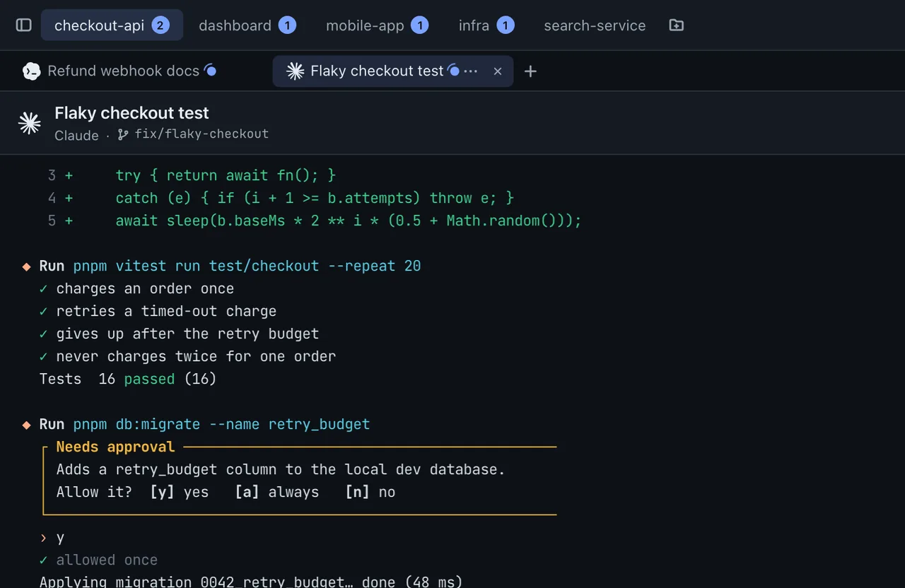Open the Refund webhook docs session

(122, 71)
